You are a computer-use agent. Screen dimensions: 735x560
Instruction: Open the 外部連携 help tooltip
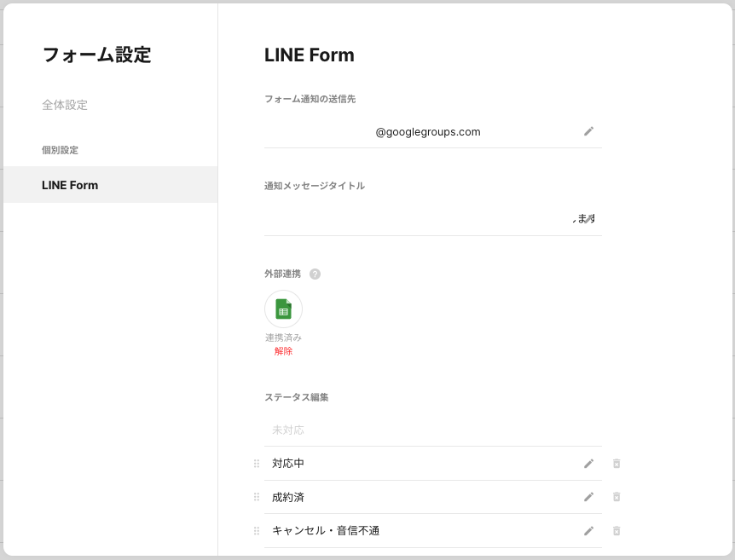315,274
